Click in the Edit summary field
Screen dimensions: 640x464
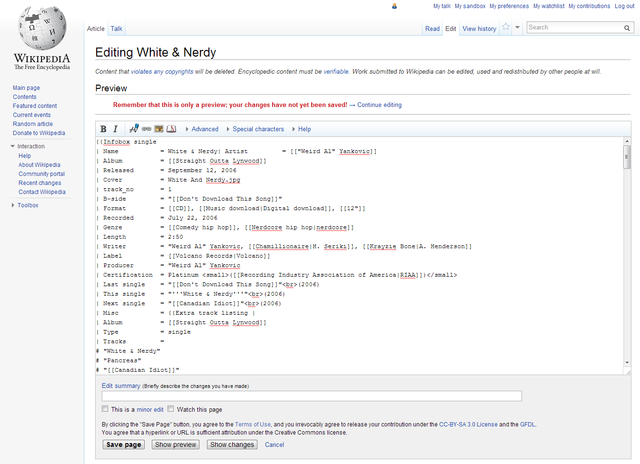click(311, 396)
